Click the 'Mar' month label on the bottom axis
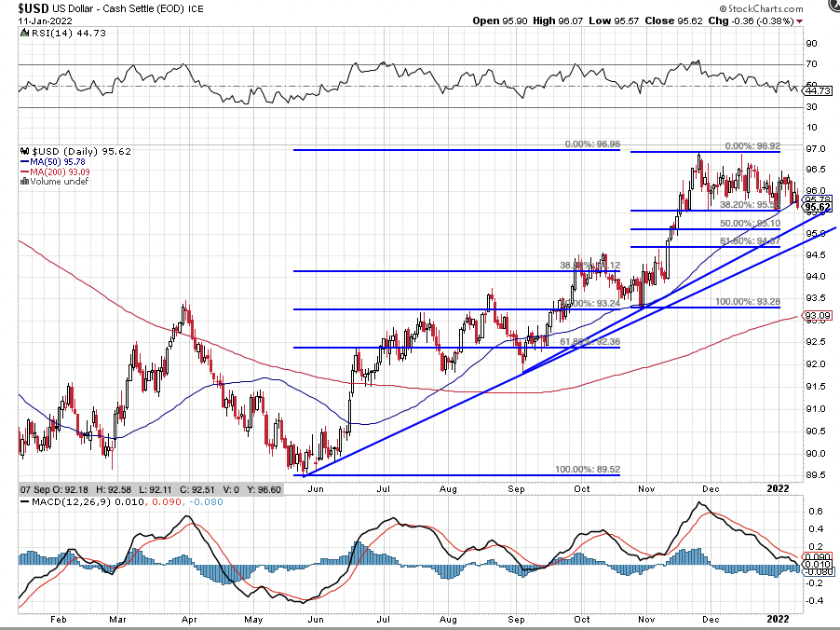Image resolution: width=840 pixels, height=630 pixels. pos(117,619)
